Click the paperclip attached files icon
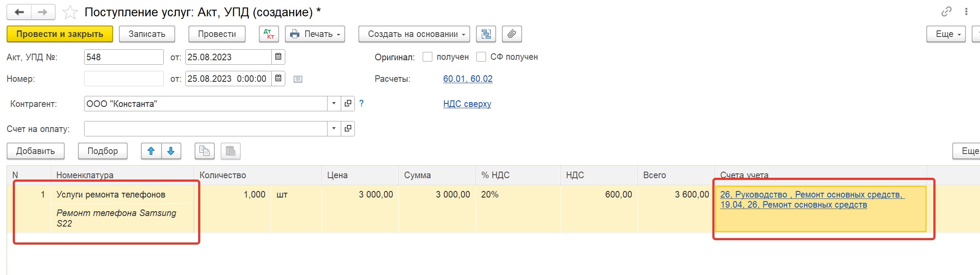This screenshot has width=980, height=275. tap(512, 34)
